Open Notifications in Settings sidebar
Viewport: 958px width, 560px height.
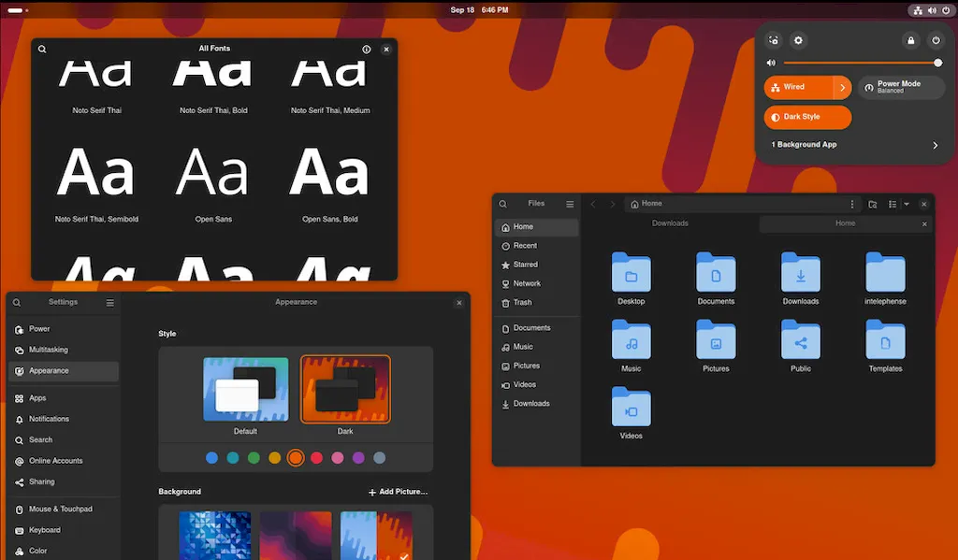point(64,419)
